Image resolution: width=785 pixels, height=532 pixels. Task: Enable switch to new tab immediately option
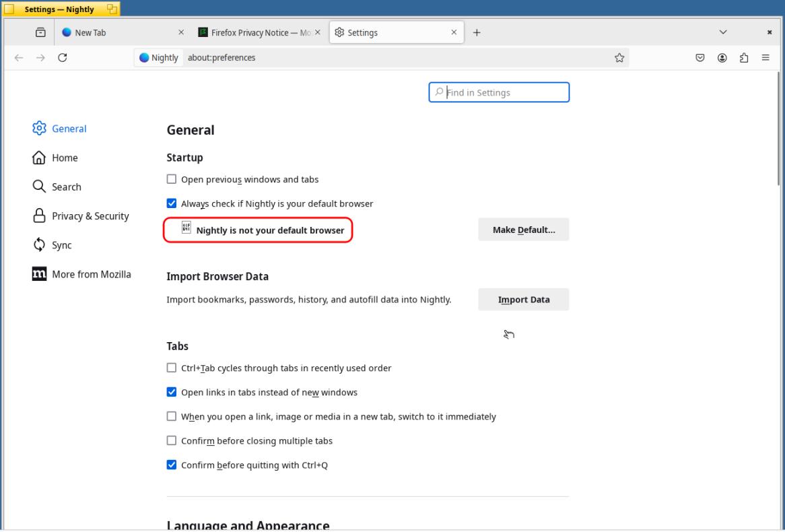(x=172, y=416)
